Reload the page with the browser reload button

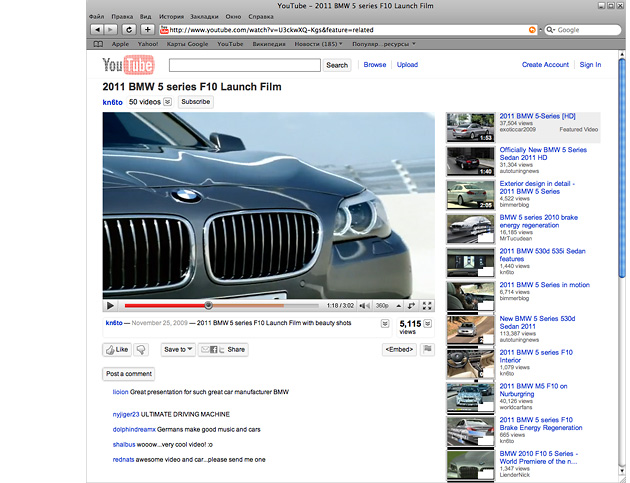(x=129, y=30)
